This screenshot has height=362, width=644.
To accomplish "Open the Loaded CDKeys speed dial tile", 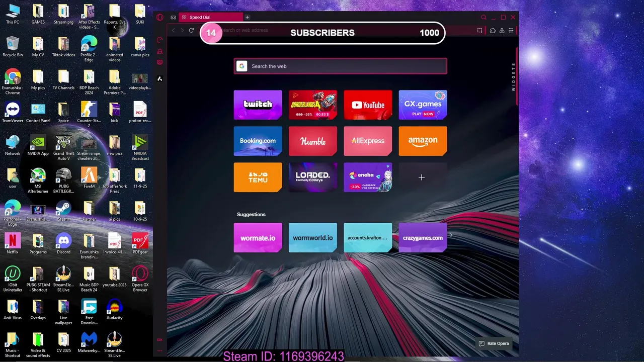I will (313, 177).
